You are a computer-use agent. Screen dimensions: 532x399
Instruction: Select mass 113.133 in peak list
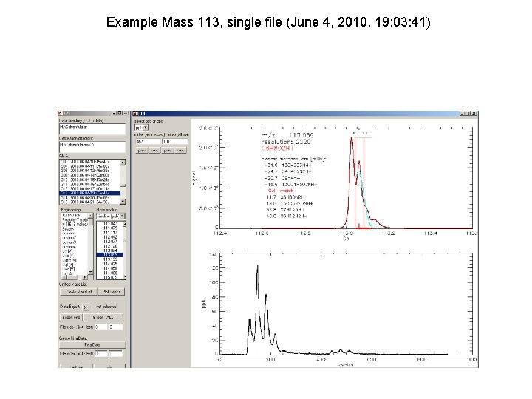tap(110, 259)
